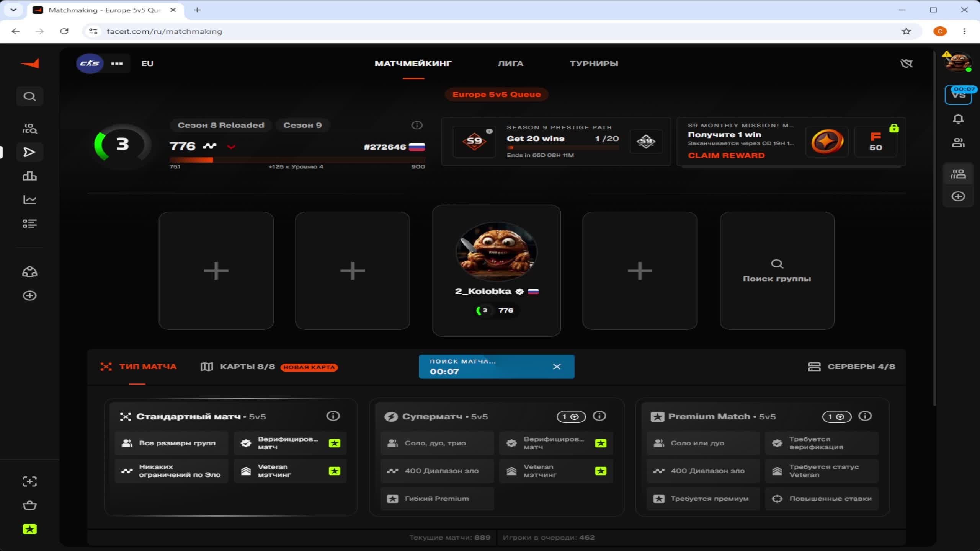Click the Chrome profile avatar
The image size is (980, 551).
940,31
